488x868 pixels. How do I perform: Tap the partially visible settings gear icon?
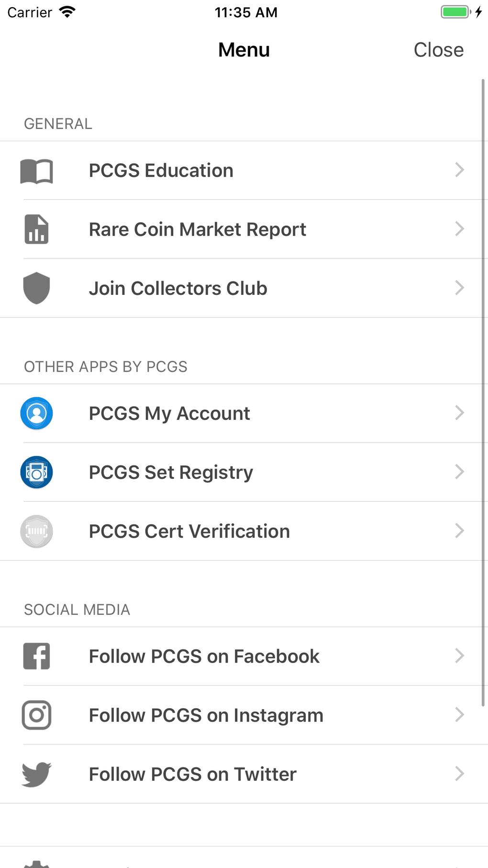click(36, 864)
